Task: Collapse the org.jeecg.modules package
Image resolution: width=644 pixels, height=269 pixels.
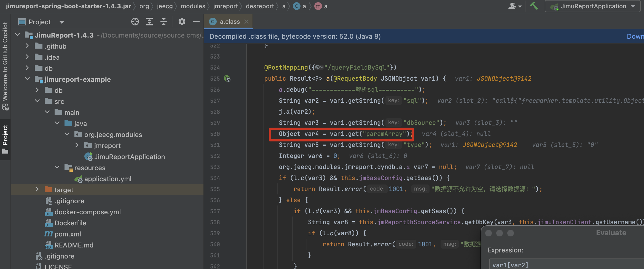Action: coord(67,134)
